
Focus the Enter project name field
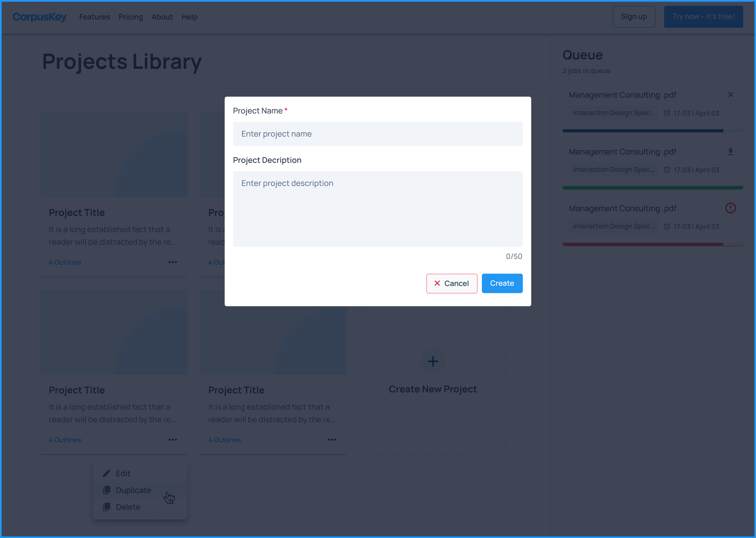coord(378,134)
